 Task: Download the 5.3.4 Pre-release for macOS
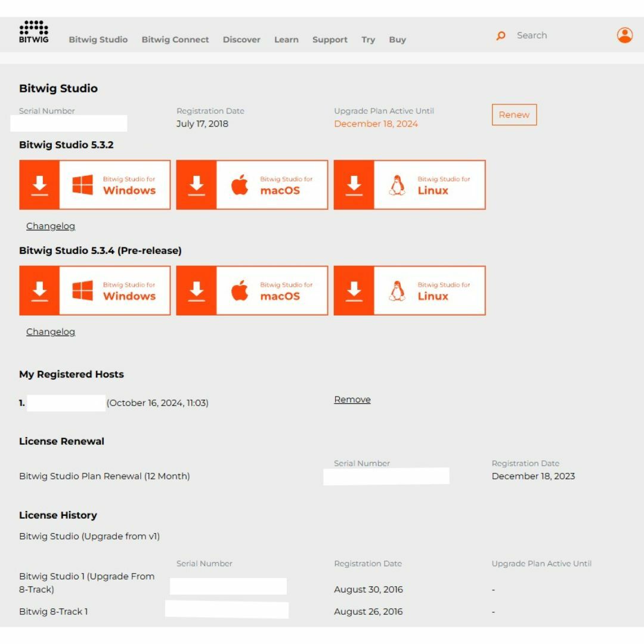point(252,290)
